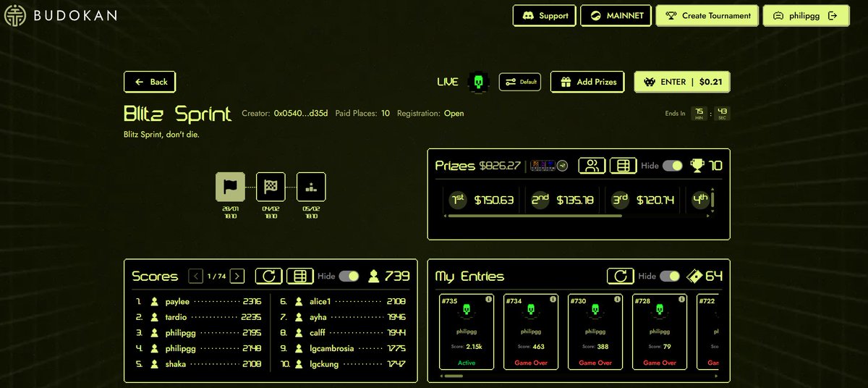Click the +2 extra prizes badge
Screen dimensions: 868x388
coord(562,166)
